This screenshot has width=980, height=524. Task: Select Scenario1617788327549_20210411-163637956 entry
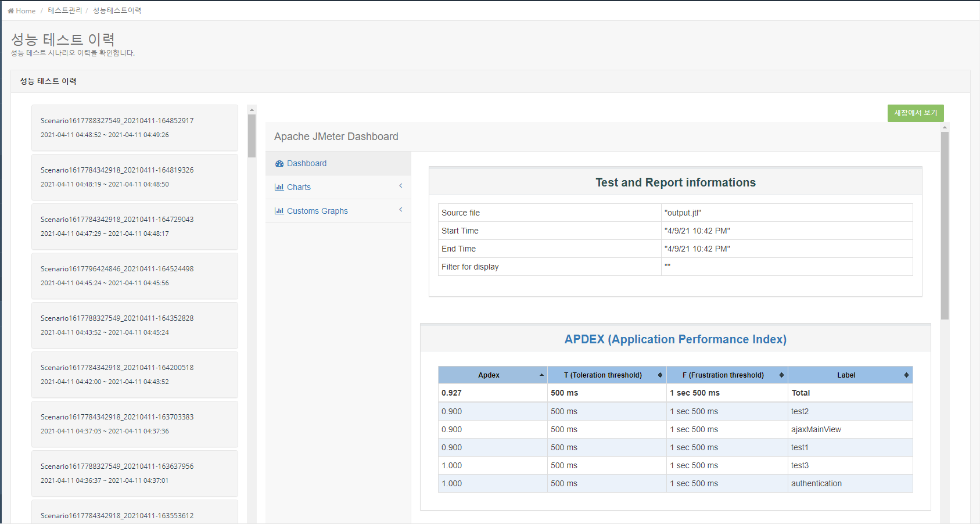click(135, 473)
